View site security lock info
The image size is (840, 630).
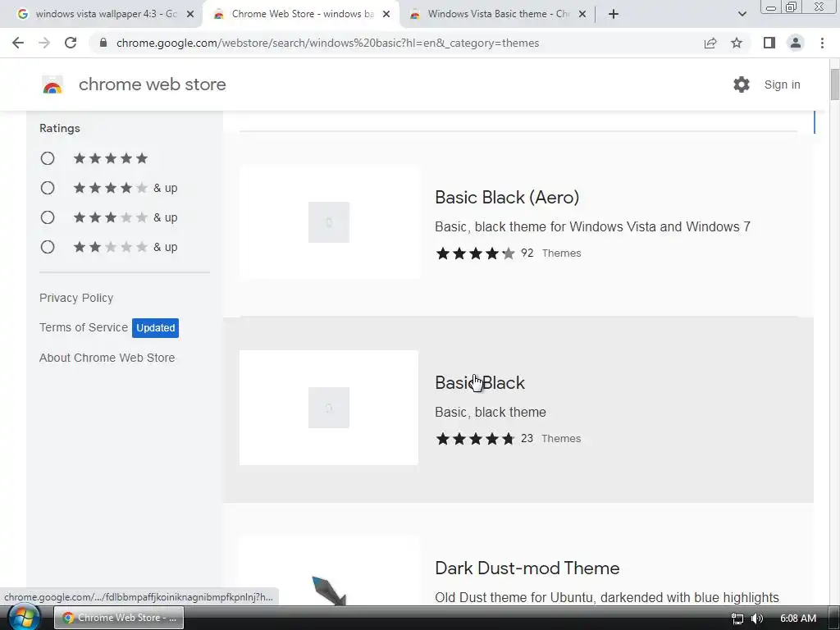click(103, 43)
